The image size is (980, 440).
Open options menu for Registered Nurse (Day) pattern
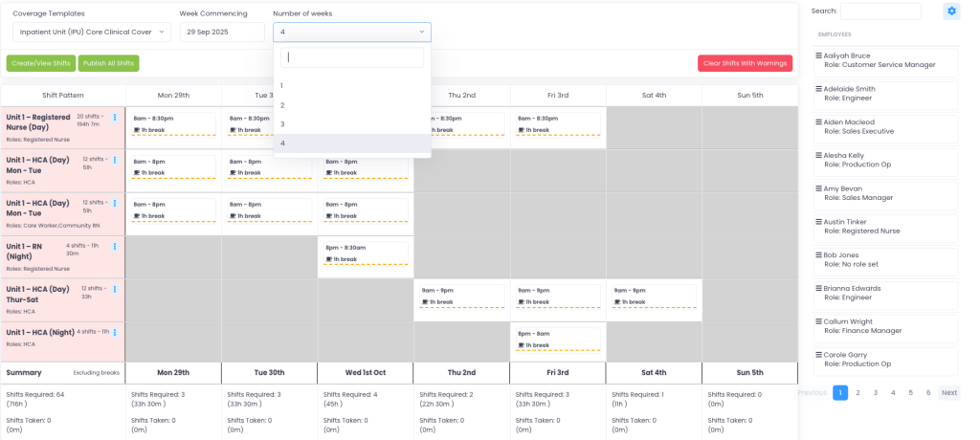[115, 118]
